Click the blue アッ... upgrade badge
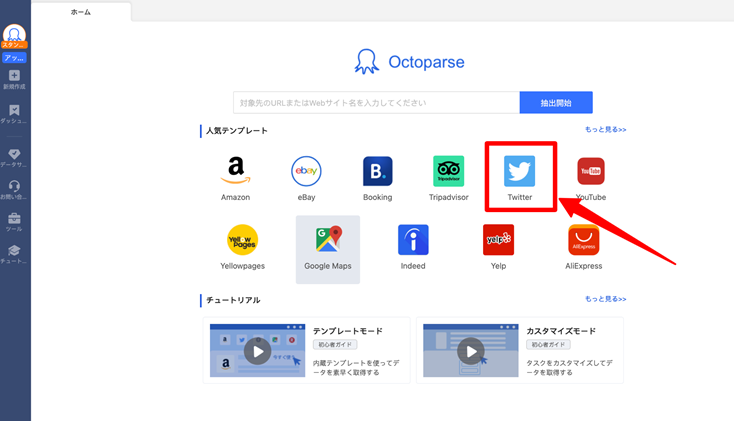The width and height of the screenshot is (734, 421). click(14, 58)
